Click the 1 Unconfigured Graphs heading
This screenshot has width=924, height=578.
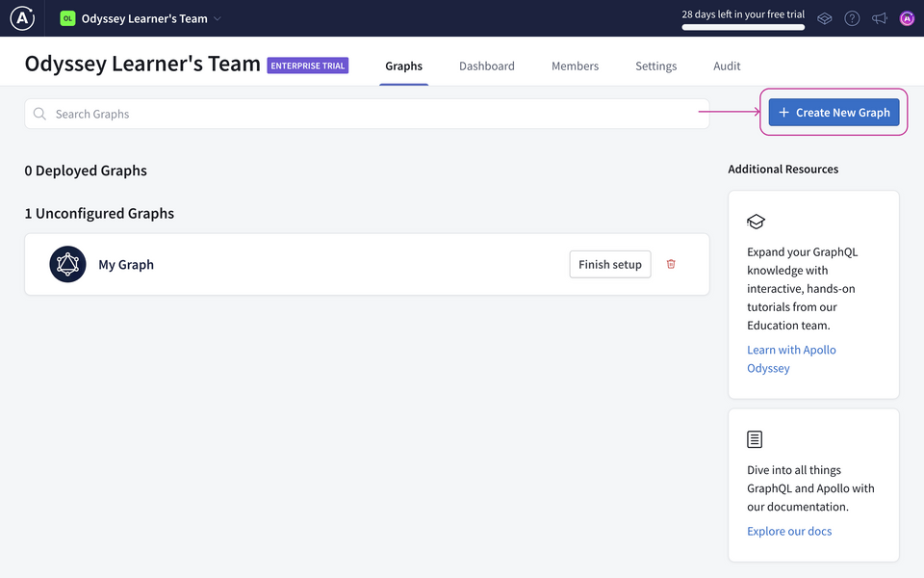(x=99, y=213)
